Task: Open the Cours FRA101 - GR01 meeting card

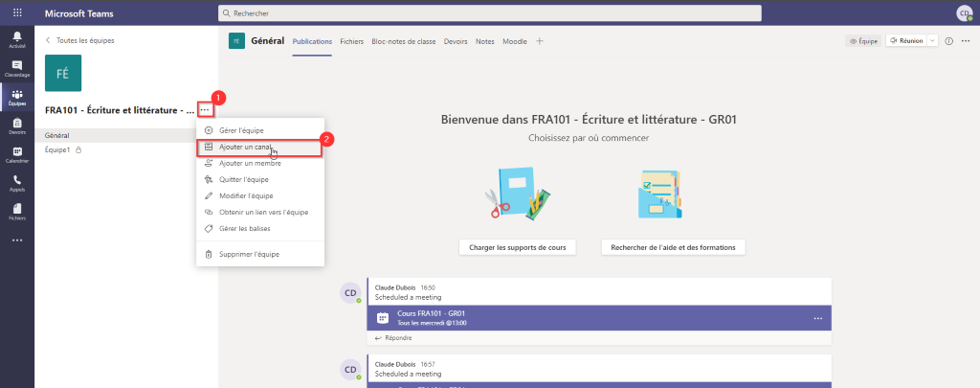Action: click(599, 318)
